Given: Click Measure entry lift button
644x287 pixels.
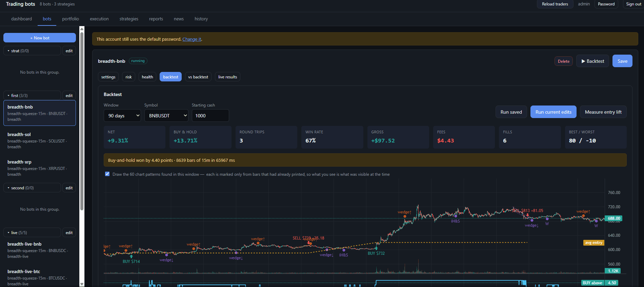Looking at the screenshot, I should click(603, 112).
